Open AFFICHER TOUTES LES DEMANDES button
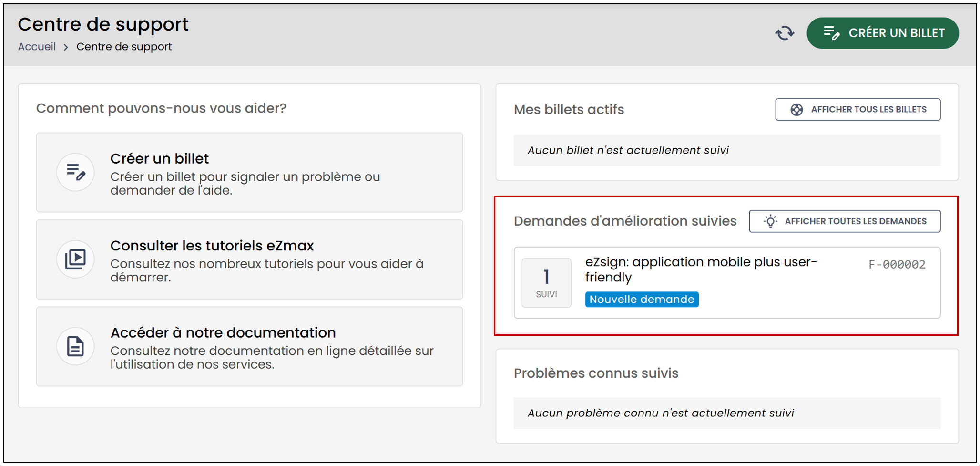The width and height of the screenshot is (980, 466). [x=845, y=221]
